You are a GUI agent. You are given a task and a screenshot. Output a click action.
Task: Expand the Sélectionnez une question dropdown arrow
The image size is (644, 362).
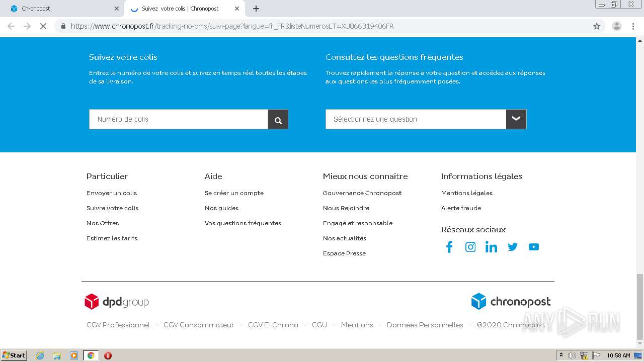[516, 119]
